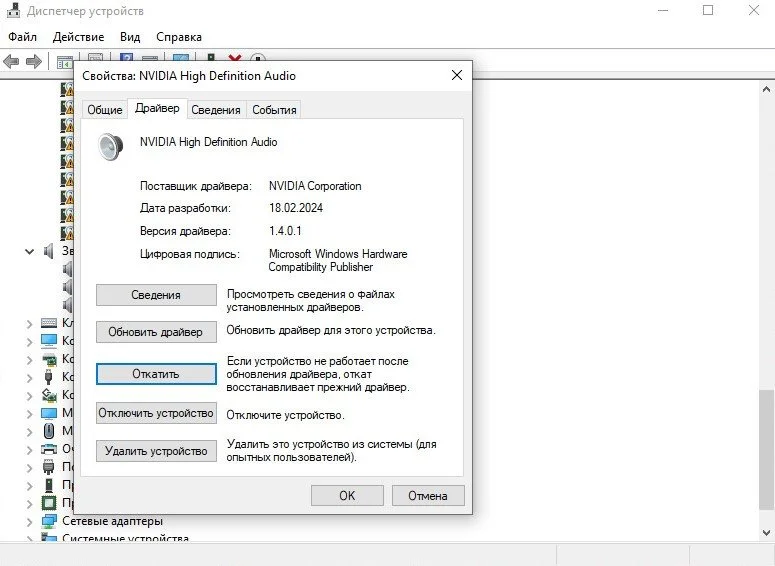The height and width of the screenshot is (566, 775).
Task: Select the sound devices category speaker icon
Action: tap(48, 251)
